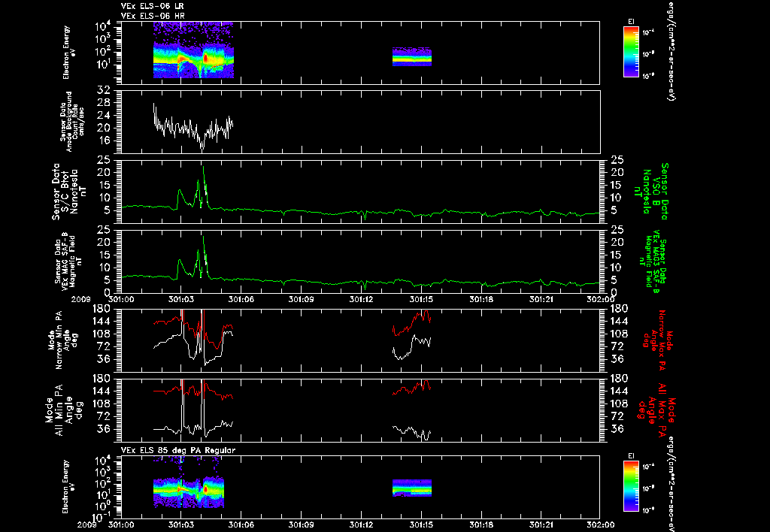Click the bottom panel 'Electron Energy eV' label
The image size is (770, 532).
coord(68,487)
